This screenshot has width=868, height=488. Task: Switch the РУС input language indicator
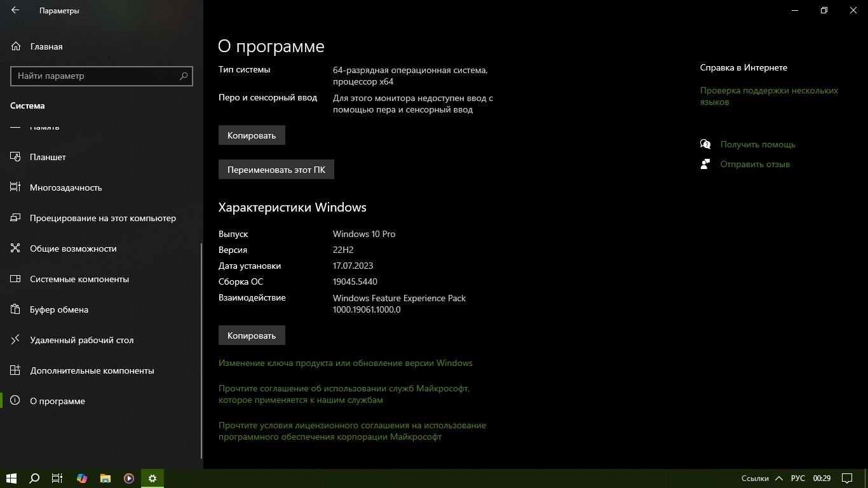797,478
